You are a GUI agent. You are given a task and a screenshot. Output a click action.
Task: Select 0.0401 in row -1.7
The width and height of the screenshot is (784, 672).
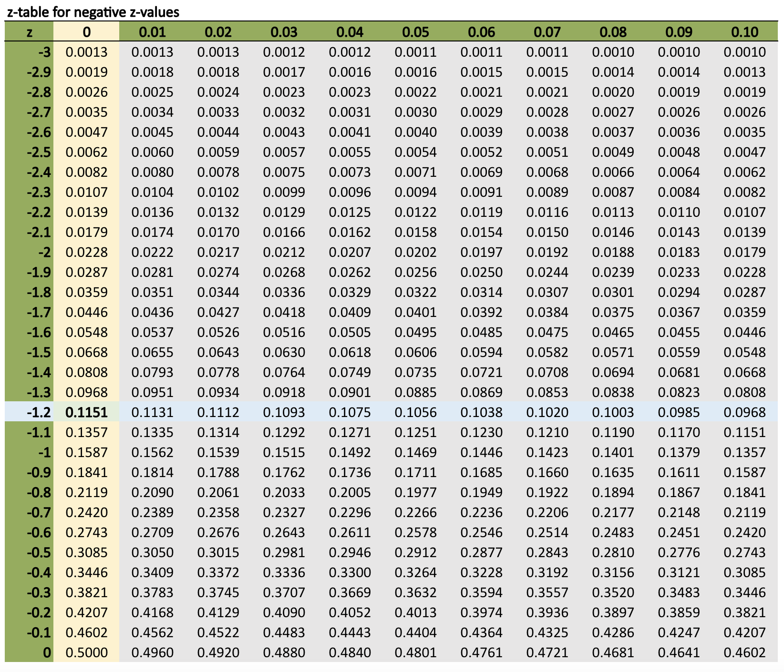click(x=415, y=312)
